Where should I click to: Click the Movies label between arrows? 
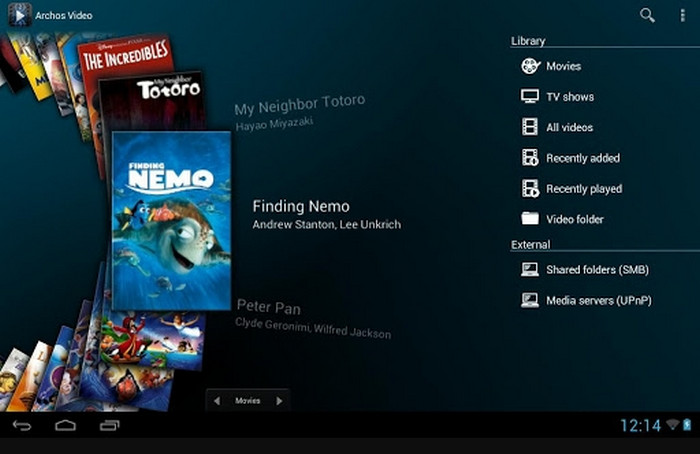248,401
